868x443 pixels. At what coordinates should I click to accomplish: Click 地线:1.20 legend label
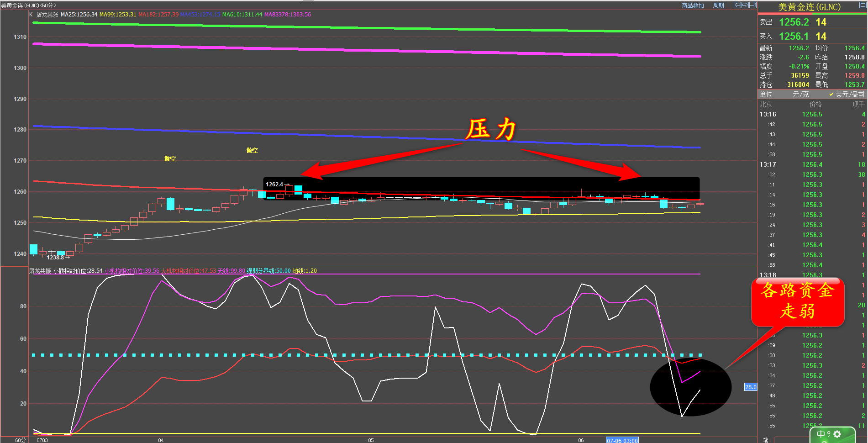pyautogui.click(x=305, y=271)
